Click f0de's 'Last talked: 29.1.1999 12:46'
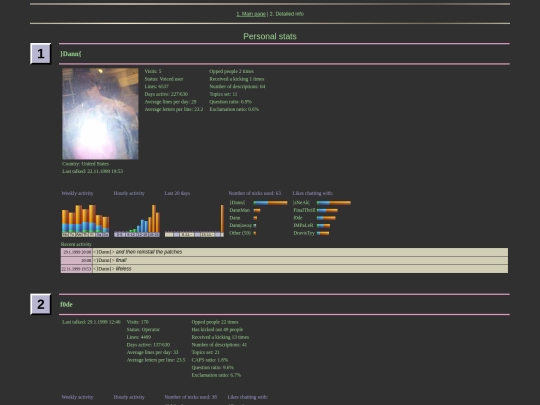Viewport: 540px width, 405px height. (91, 322)
